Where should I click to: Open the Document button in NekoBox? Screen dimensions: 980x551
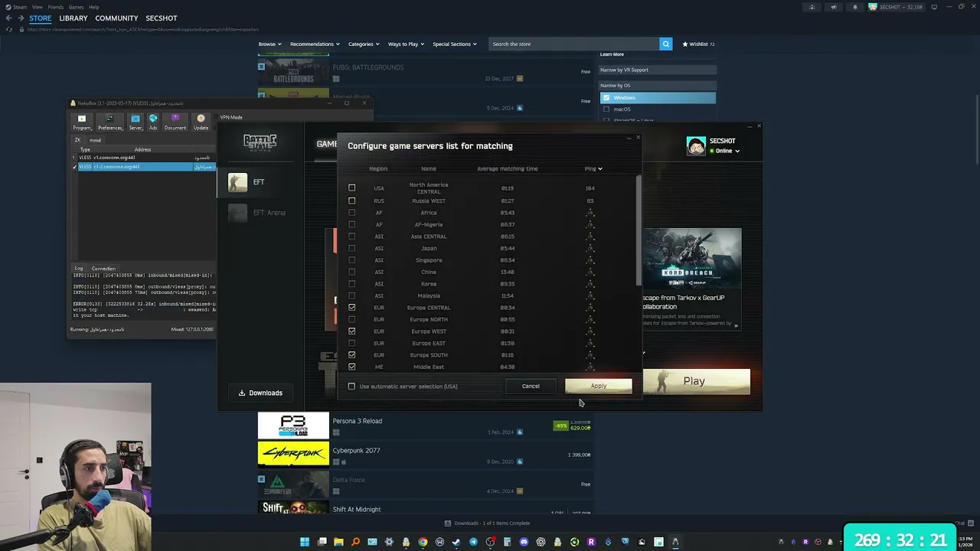[175, 122]
